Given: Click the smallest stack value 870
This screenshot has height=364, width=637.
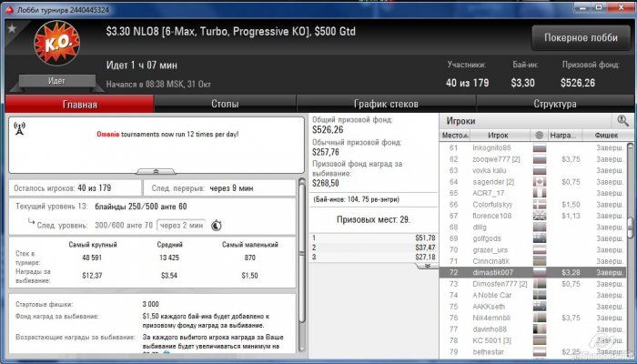Looking at the screenshot, I should (x=250, y=258).
